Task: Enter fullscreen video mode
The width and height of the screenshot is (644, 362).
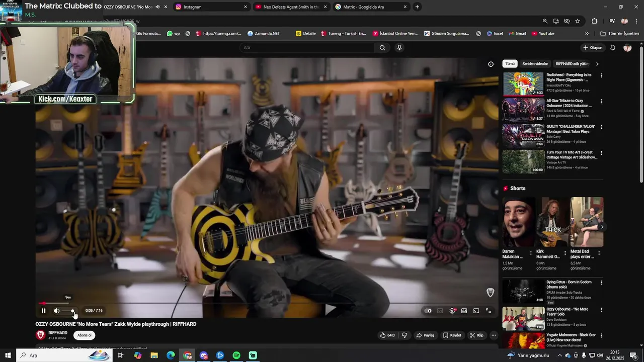Action: coord(488,311)
